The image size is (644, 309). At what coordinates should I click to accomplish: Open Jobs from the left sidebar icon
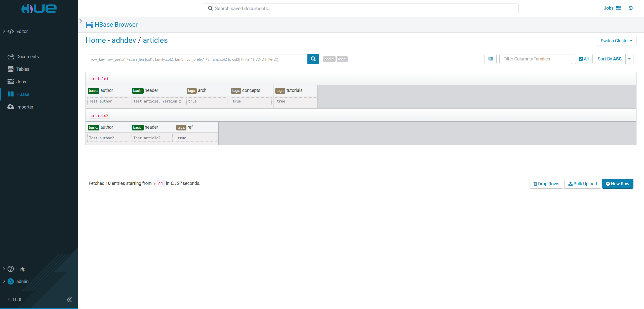(x=10, y=82)
